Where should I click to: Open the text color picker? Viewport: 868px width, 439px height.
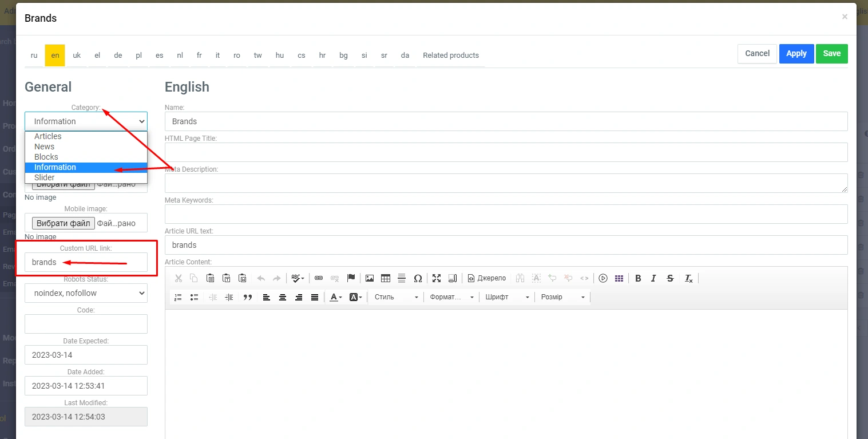336,297
